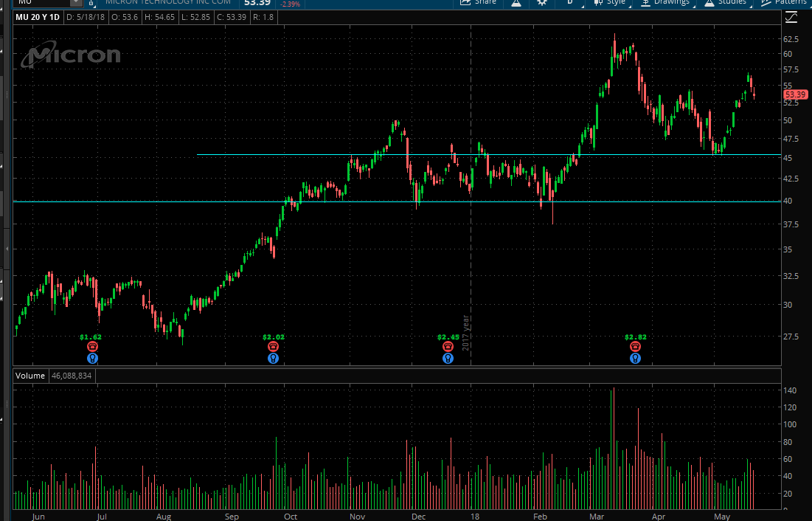
Task: Click the O: 53.6 open value
Action: click(125, 17)
